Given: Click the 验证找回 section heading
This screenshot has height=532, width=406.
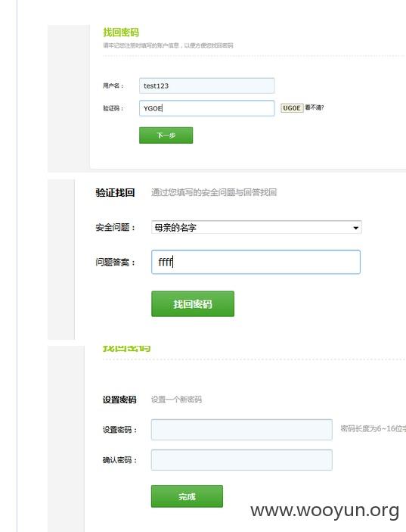Looking at the screenshot, I should coord(115,193).
